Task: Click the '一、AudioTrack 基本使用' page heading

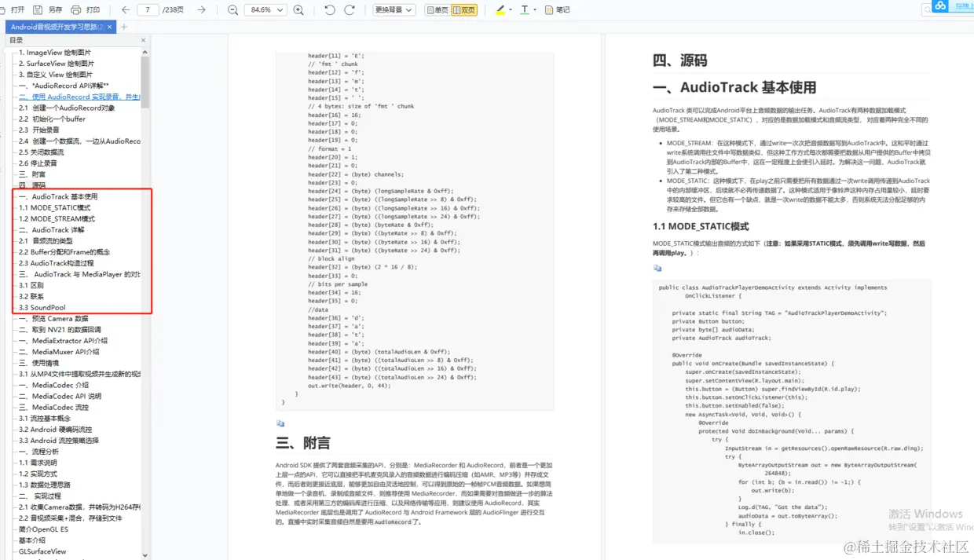Action: point(734,87)
